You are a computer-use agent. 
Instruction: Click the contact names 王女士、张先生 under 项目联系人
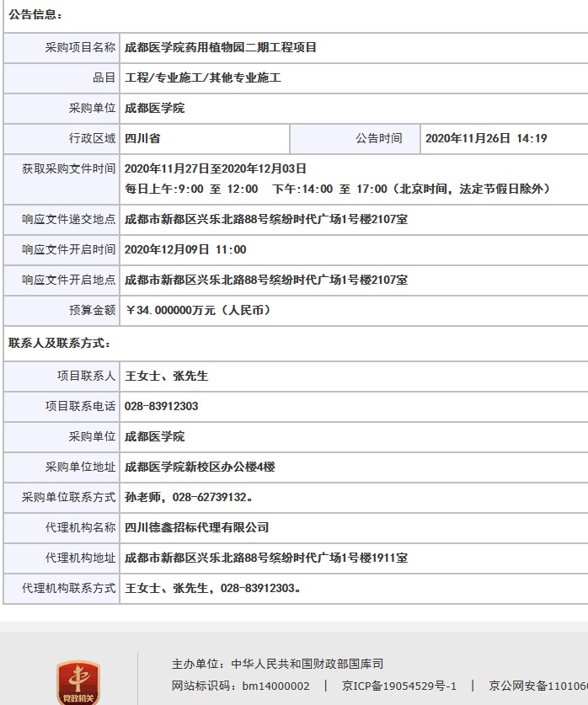click(x=166, y=376)
